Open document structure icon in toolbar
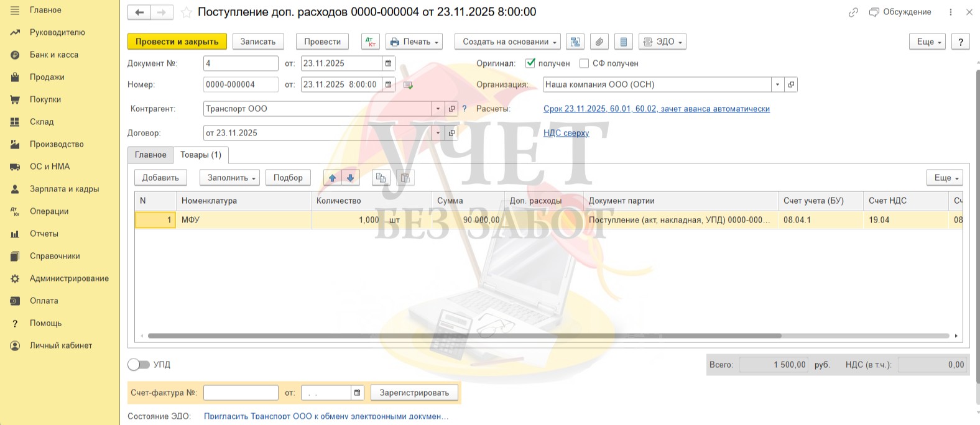 click(575, 42)
